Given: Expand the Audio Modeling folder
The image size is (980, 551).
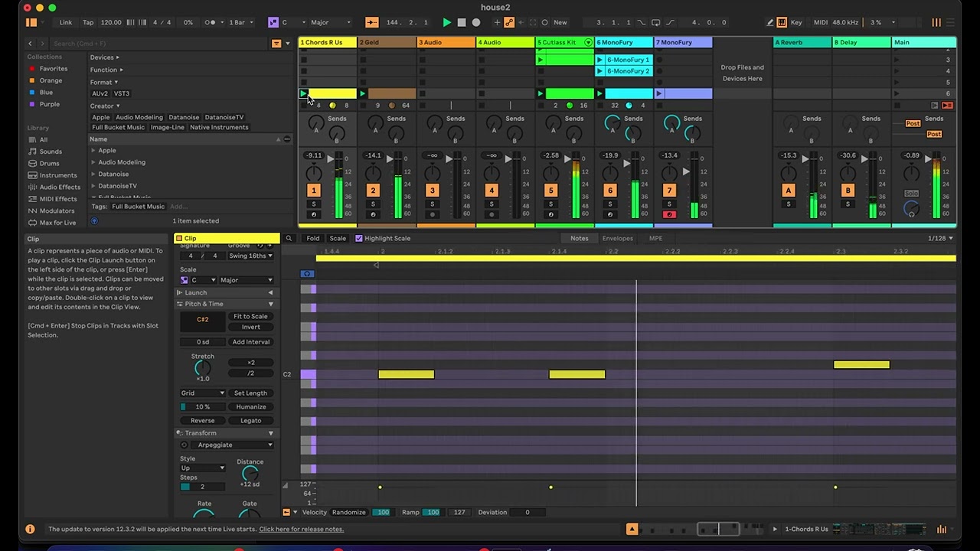Looking at the screenshot, I should 93,162.
